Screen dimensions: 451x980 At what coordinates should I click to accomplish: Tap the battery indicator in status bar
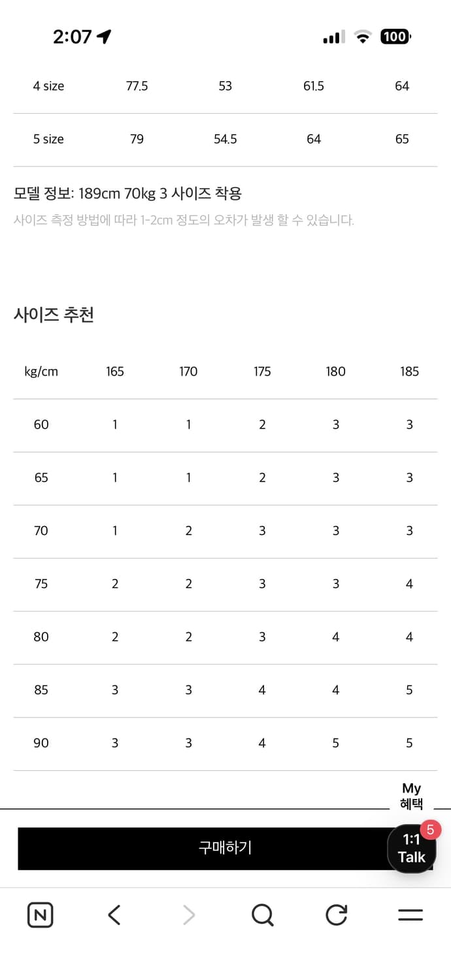[x=395, y=37]
